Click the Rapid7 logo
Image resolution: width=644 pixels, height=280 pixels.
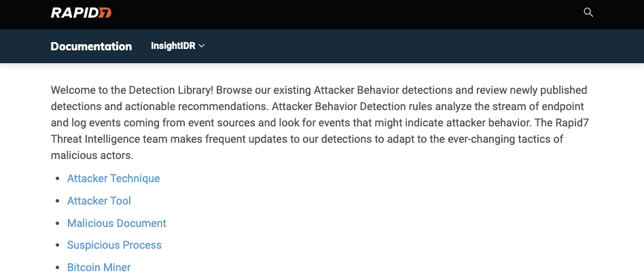81,13
